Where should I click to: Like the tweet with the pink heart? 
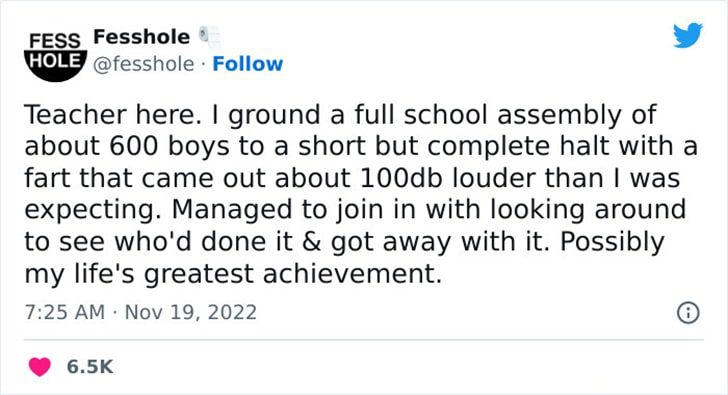39,367
